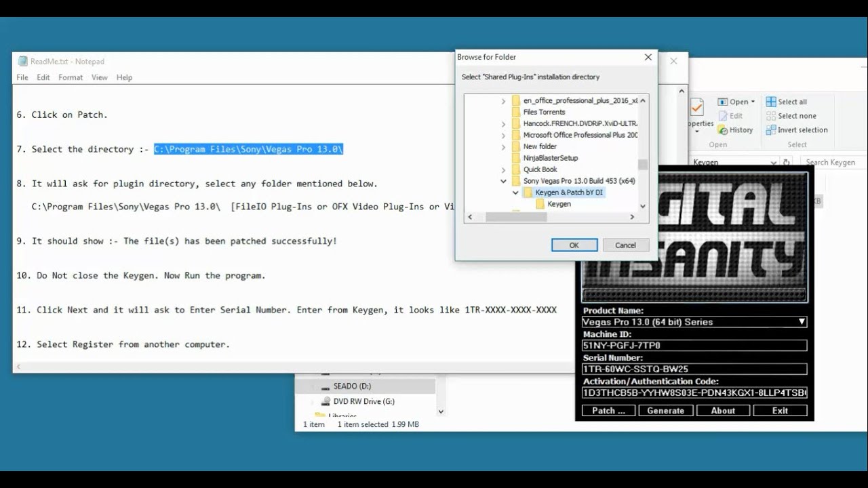The image size is (868, 488).
Task: Click OK in Browse for Folder dialog
Action: tap(574, 245)
